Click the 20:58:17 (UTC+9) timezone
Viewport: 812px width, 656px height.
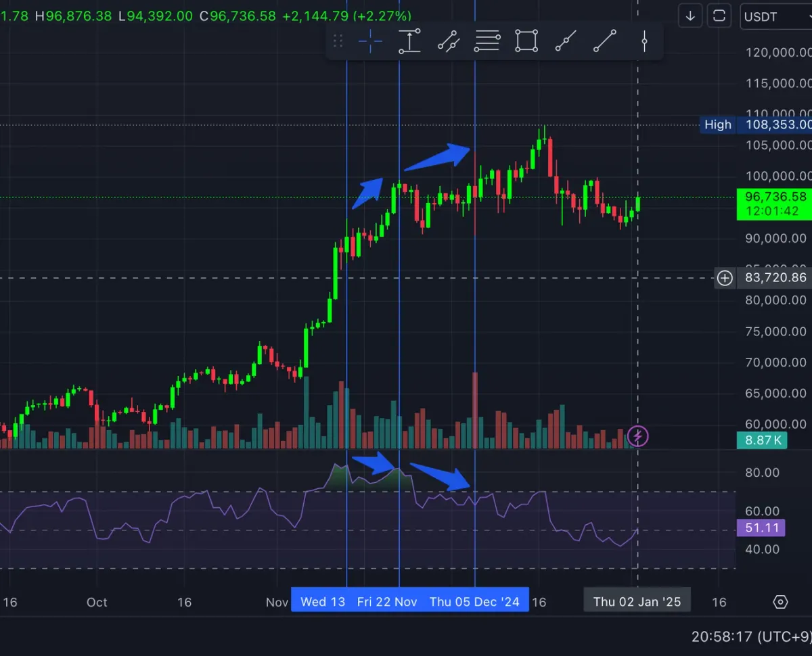(x=750, y=636)
